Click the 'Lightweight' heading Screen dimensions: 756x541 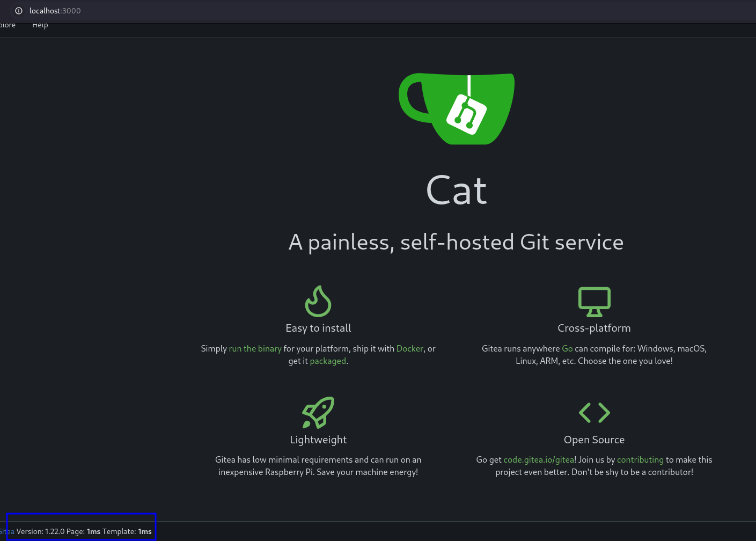[x=318, y=440]
